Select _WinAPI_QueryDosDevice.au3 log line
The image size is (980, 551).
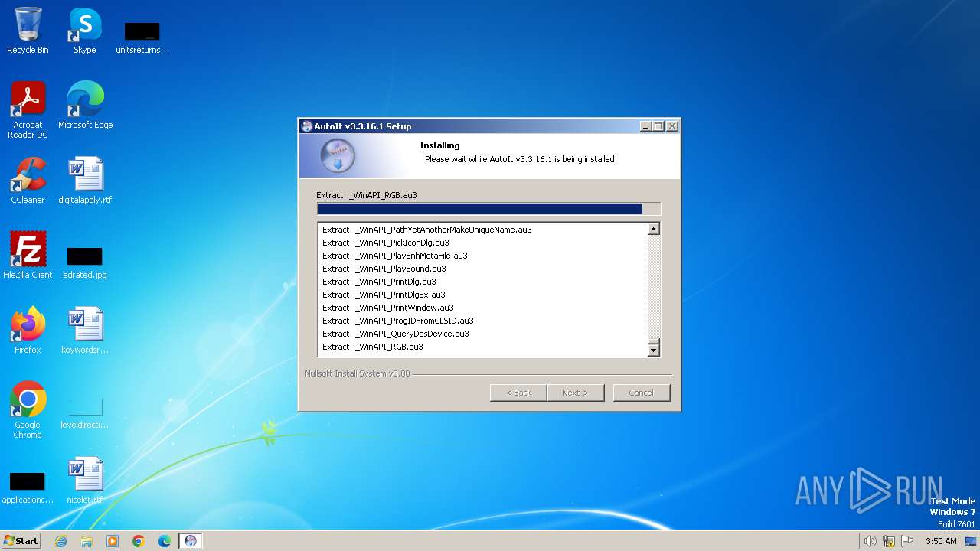tap(395, 334)
